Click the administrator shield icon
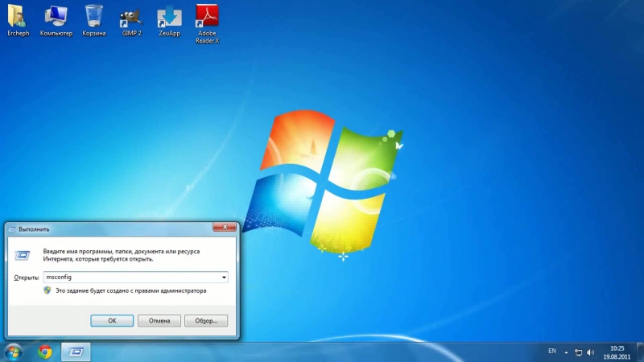The width and height of the screenshot is (644, 362). pos(47,290)
